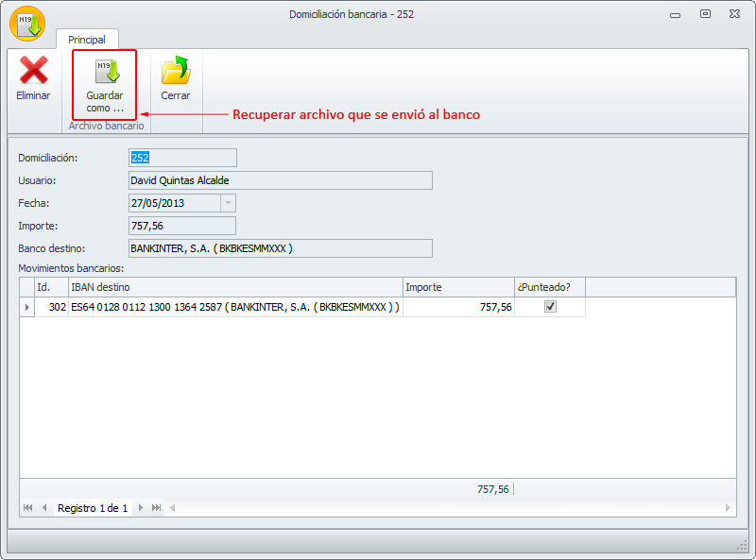Maximize the Domiciliación bancaria window
The width and height of the screenshot is (756, 560).
click(705, 14)
